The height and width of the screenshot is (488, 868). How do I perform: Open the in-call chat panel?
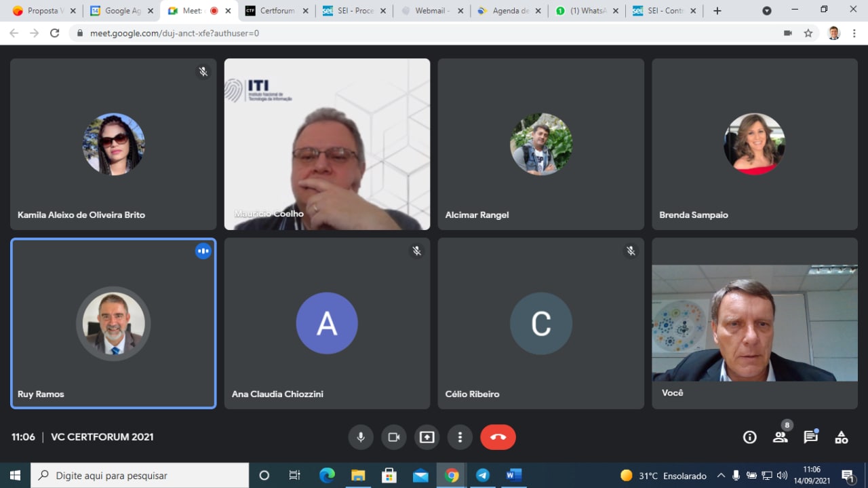[810, 438]
